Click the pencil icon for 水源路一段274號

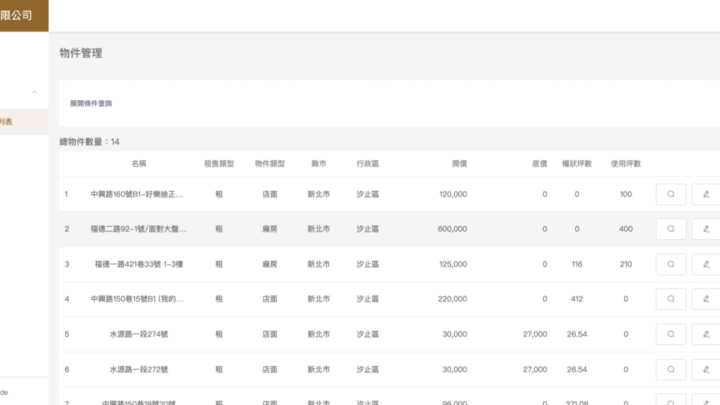click(706, 334)
